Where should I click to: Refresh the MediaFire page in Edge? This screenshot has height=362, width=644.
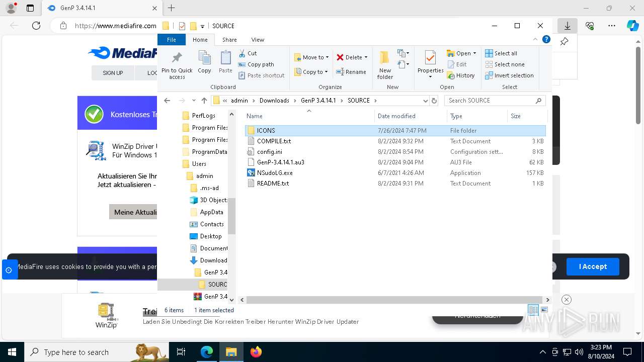coord(36,26)
